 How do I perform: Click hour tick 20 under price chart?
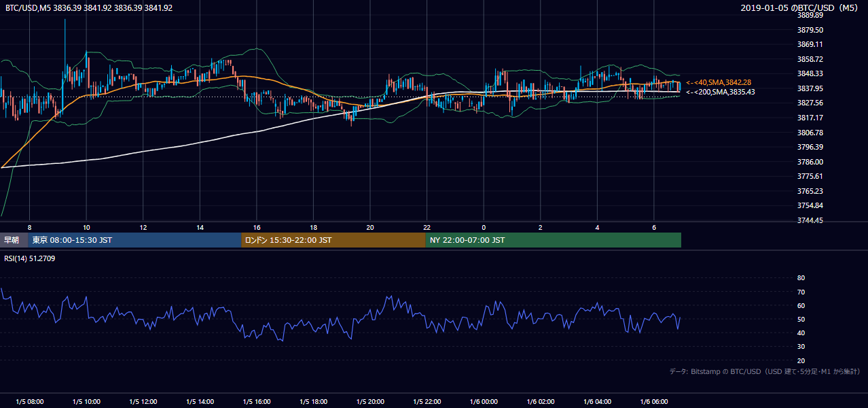(x=370, y=226)
